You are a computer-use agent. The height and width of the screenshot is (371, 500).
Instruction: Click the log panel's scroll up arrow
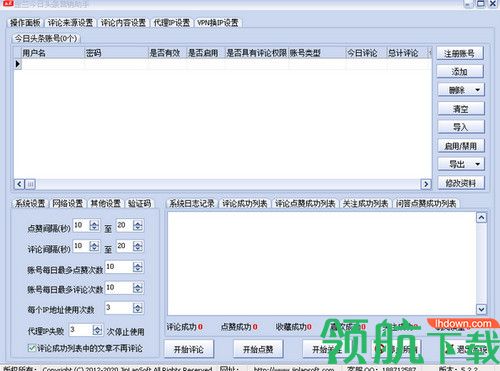(481, 218)
